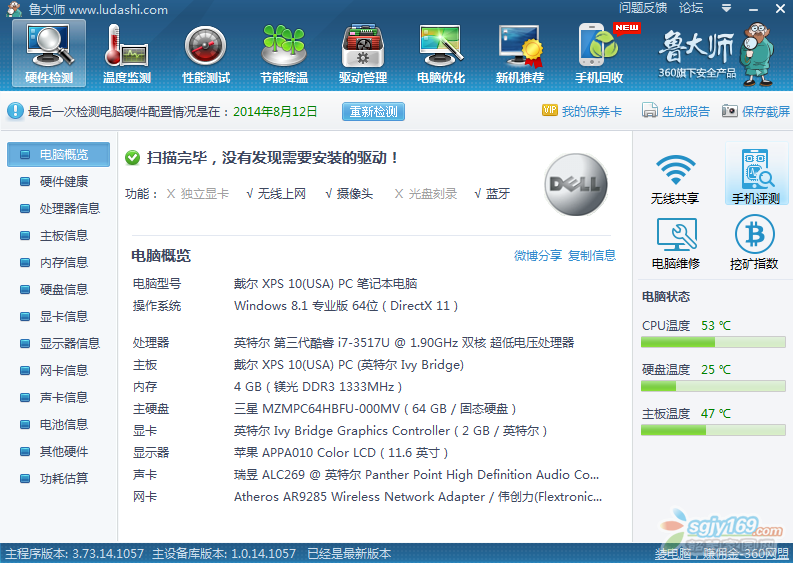
Task: Launch the 性能测试 performance test
Action: pos(206,54)
